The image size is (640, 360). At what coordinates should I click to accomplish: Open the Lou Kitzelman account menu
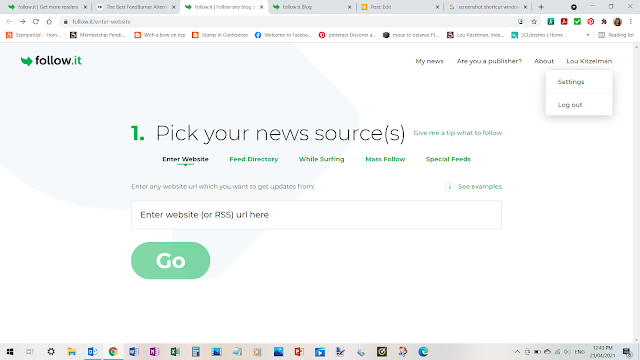pyautogui.click(x=589, y=61)
